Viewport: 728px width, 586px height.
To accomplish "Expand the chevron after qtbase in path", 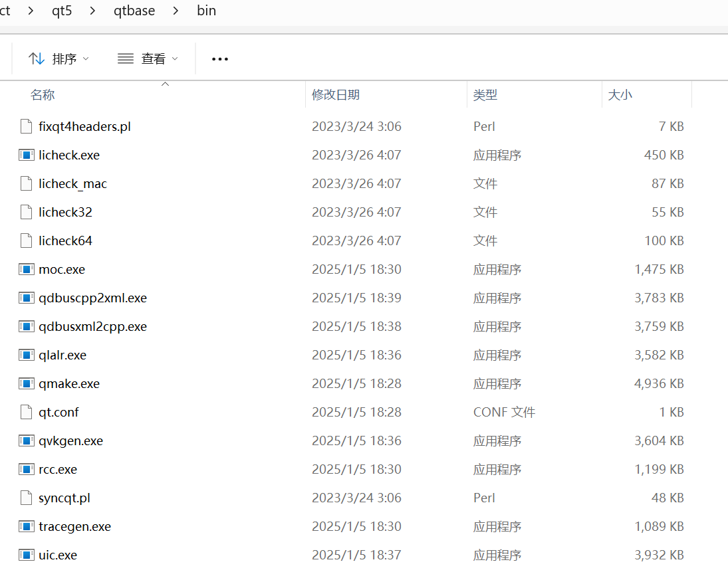I will tap(176, 11).
